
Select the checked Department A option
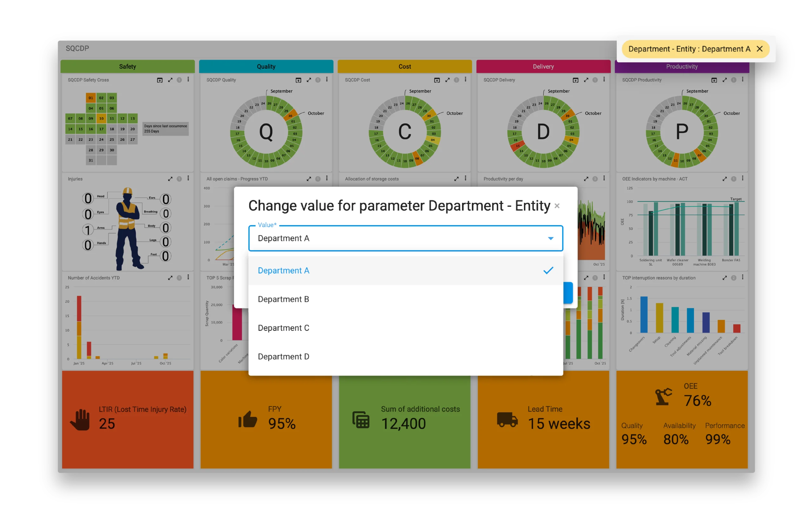(x=283, y=270)
